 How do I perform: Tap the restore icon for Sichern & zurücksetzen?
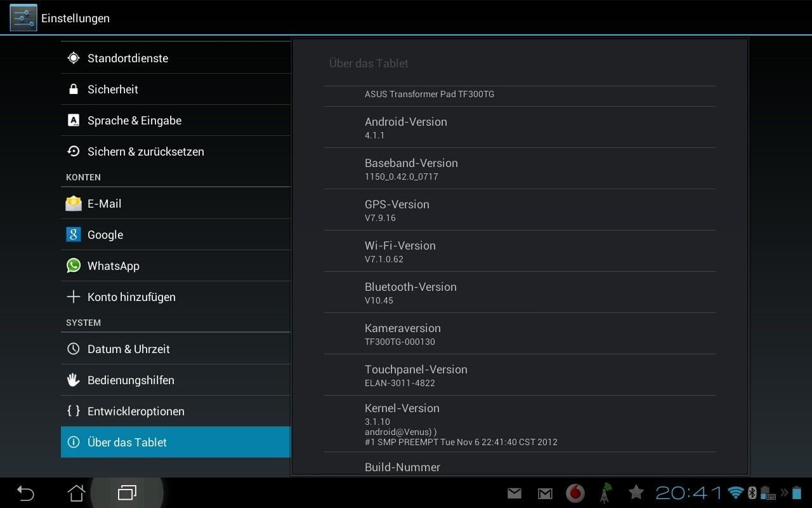74,152
